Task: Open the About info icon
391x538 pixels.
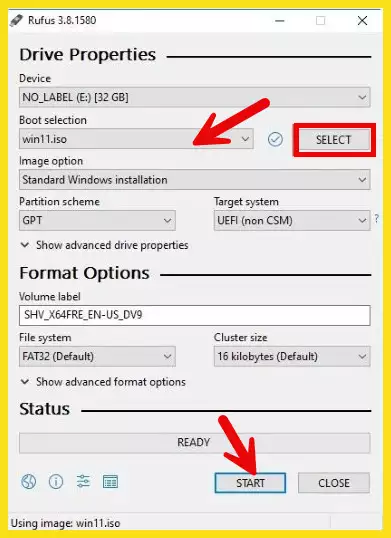Action: (x=56, y=482)
